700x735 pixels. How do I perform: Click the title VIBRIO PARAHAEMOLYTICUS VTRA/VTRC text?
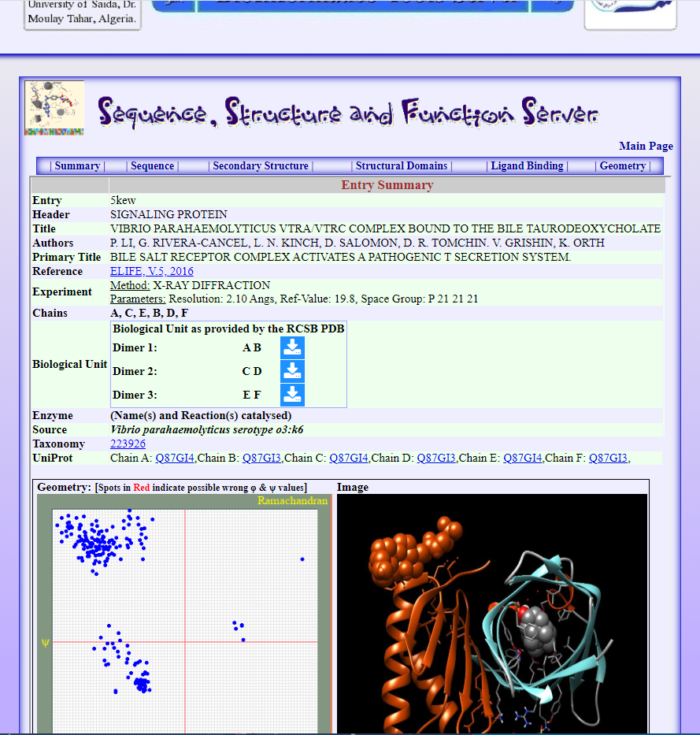[385, 228]
